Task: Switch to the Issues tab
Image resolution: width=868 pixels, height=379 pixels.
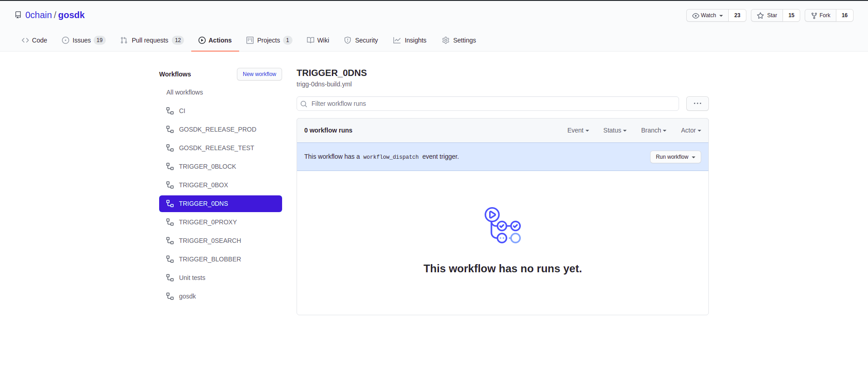Action: (x=84, y=40)
